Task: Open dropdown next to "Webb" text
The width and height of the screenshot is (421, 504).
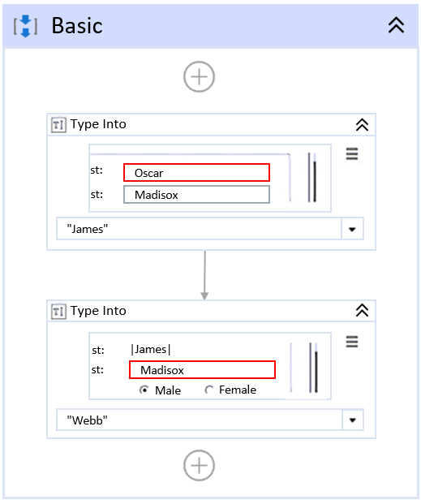Action: (x=353, y=420)
